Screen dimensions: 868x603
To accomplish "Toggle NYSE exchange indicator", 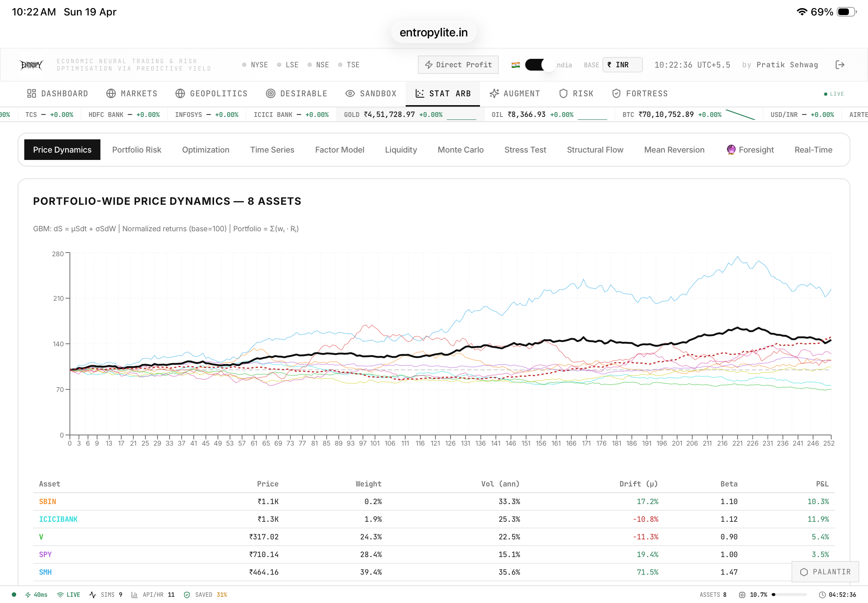I will point(255,65).
